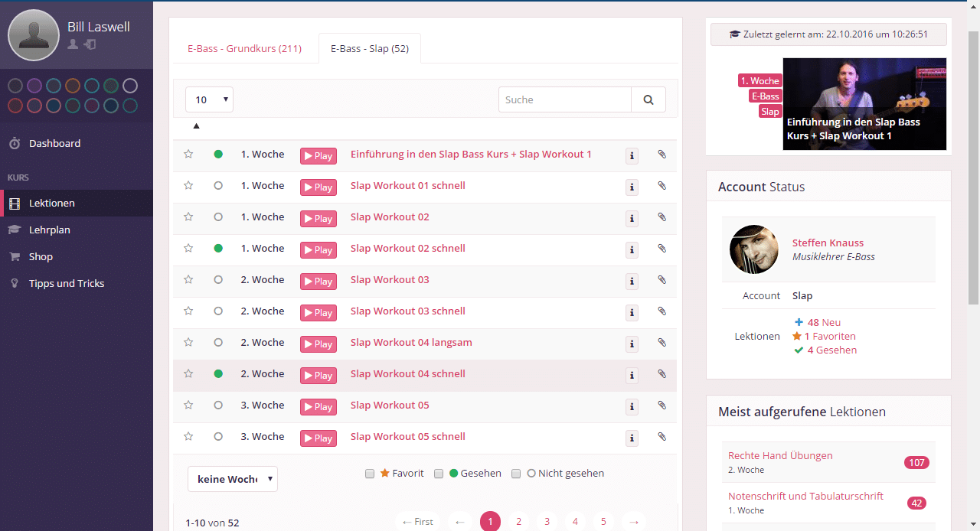Viewport: 980px width, 531px height.
Task: Expand the keine Woche week filter dropdown
Action: point(232,479)
